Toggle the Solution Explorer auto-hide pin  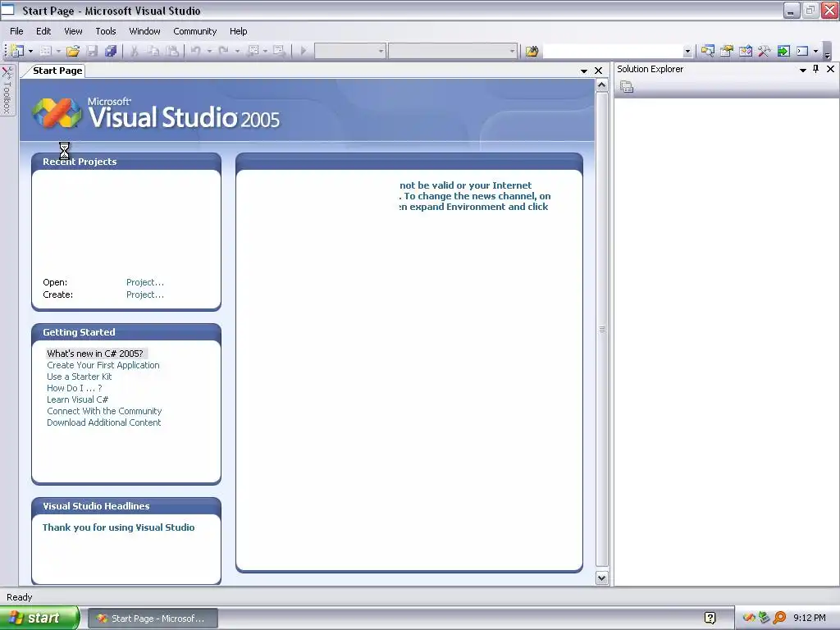click(x=816, y=69)
